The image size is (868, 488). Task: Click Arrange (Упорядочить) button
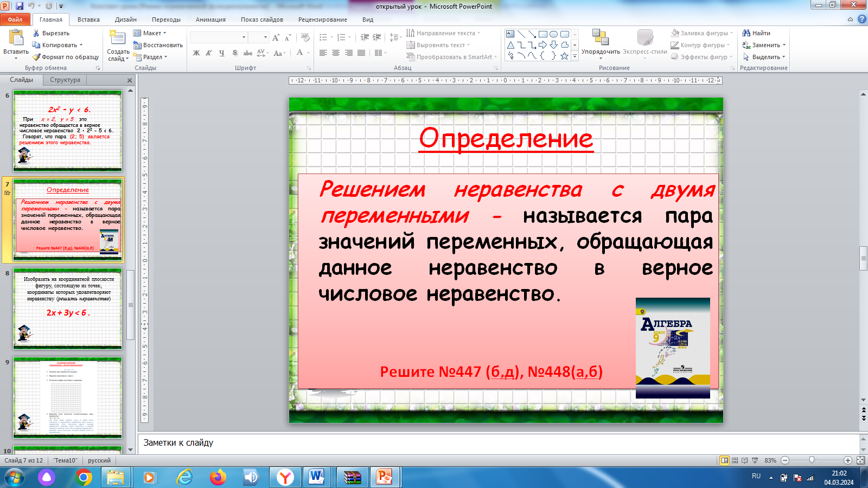pyautogui.click(x=601, y=44)
